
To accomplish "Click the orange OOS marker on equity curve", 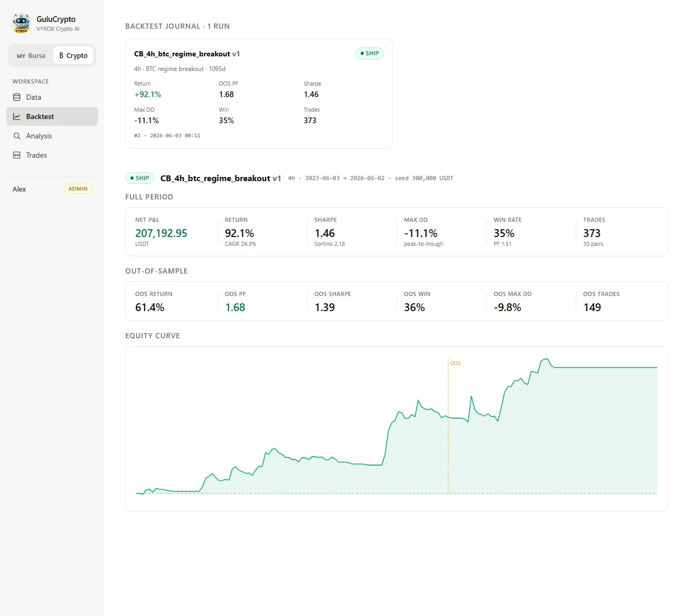I will 455,363.
